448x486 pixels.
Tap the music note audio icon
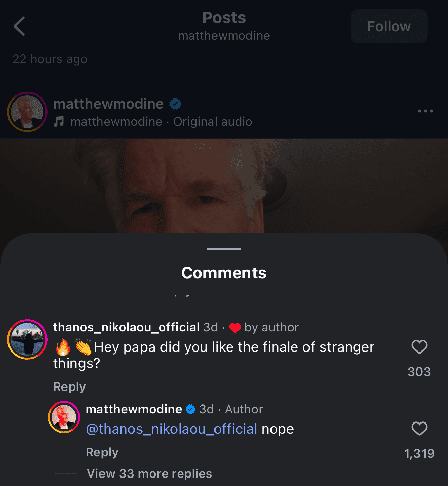pos(59,121)
